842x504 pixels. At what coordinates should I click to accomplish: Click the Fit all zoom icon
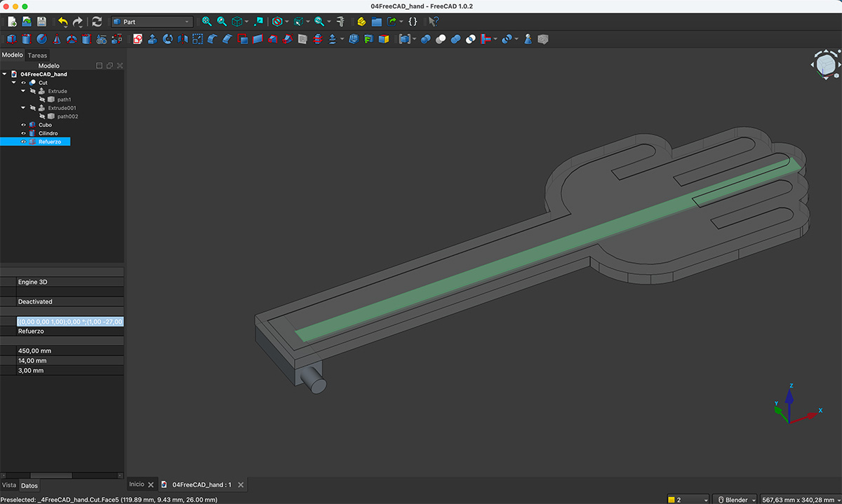[x=206, y=21]
